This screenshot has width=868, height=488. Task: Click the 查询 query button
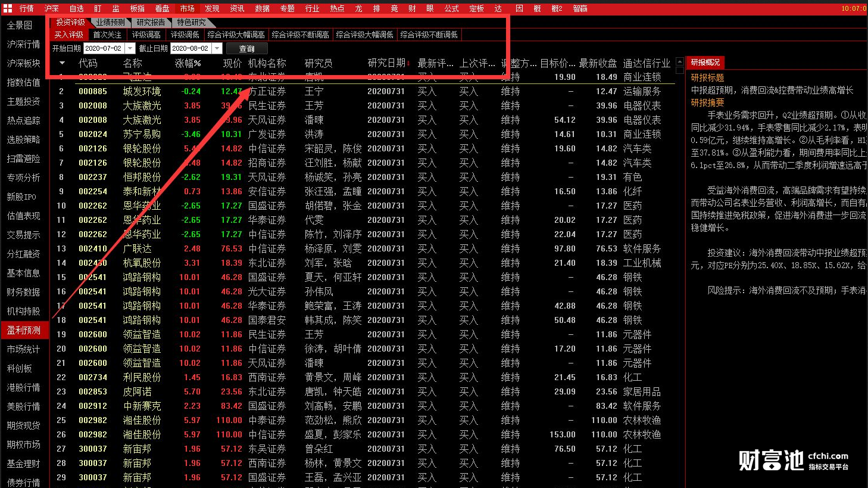click(246, 49)
